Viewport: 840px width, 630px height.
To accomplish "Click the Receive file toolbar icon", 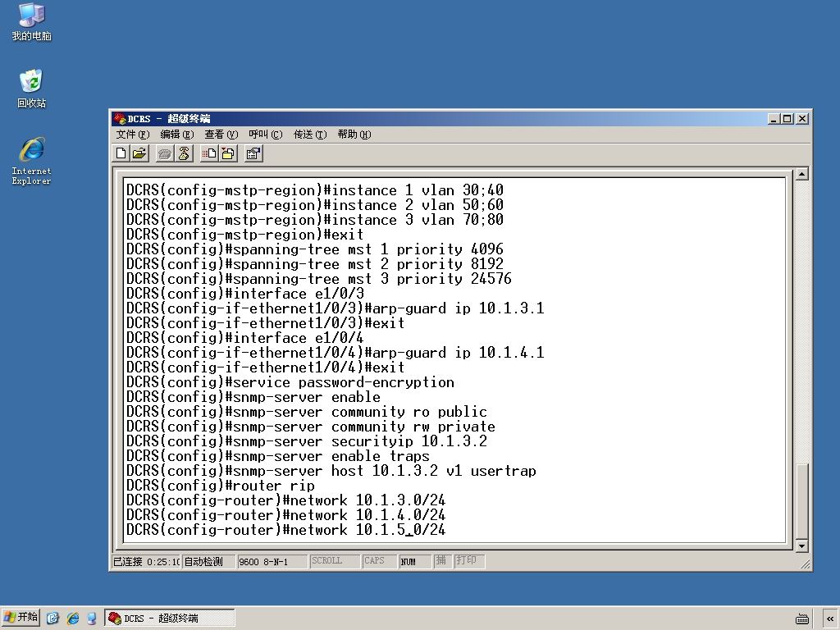I will pos(228,153).
